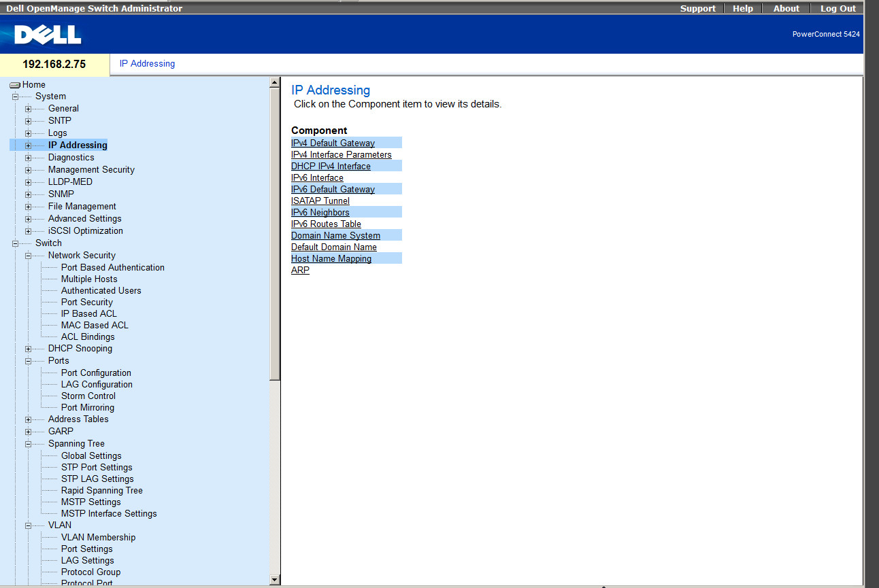Open the ARP component link
The width and height of the screenshot is (879, 588).
click(x=300, y=270)
